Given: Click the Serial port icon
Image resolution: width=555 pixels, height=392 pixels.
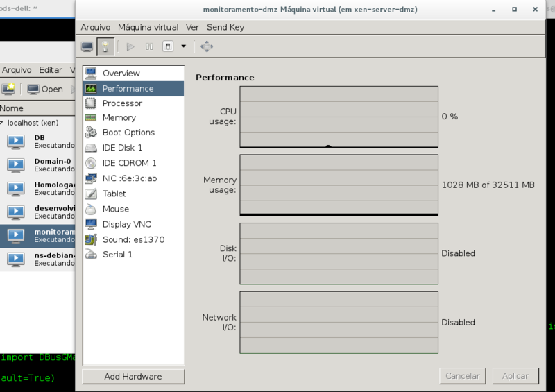Looking at the screenshot, I should 91,254.
